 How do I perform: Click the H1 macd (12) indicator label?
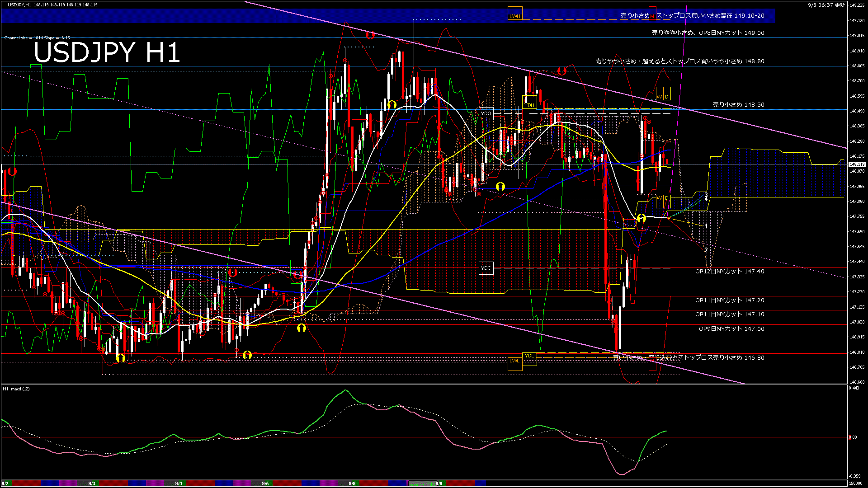click(x=16, y=389)
